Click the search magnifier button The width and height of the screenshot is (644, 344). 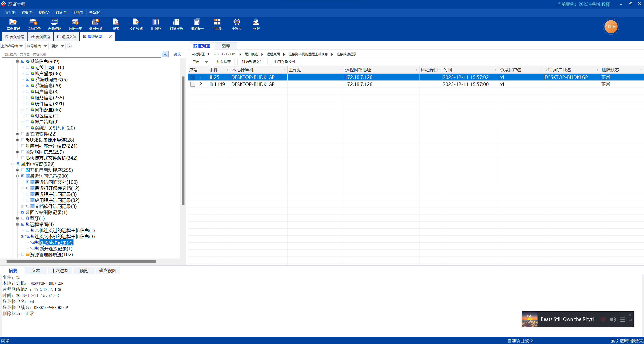(x=165, y=54)
